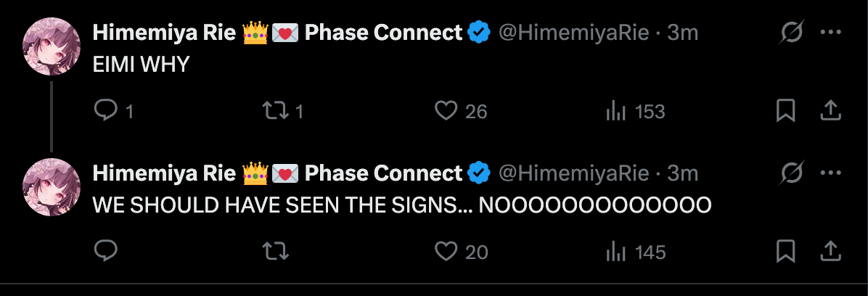
Task: Open Grok icon on second tweet
Action: click(792, 173)
